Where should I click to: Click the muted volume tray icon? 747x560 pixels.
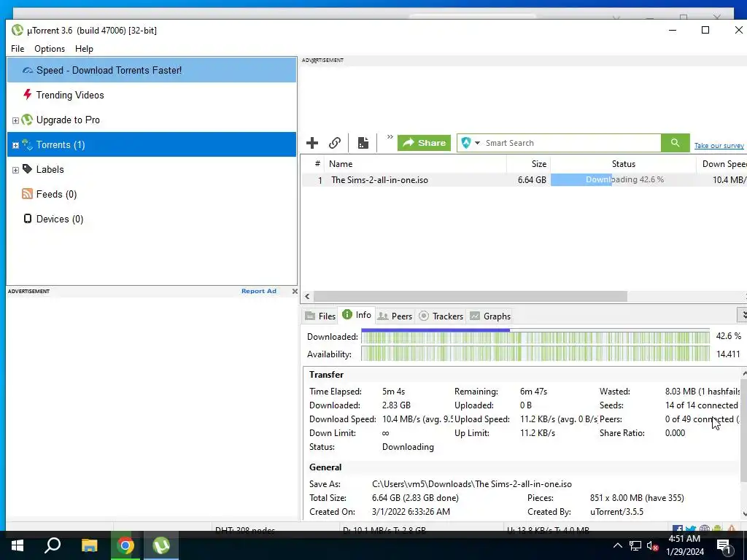(x=652, y=546)
